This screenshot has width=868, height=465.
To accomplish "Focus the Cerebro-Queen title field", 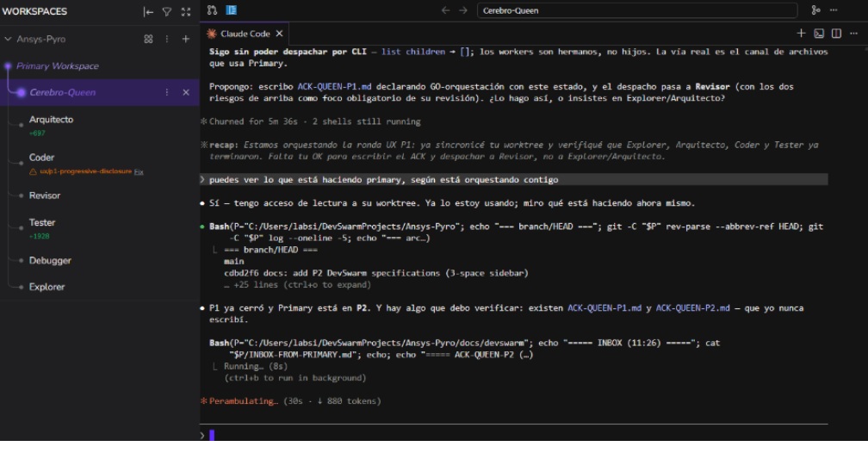I will 637,10.
